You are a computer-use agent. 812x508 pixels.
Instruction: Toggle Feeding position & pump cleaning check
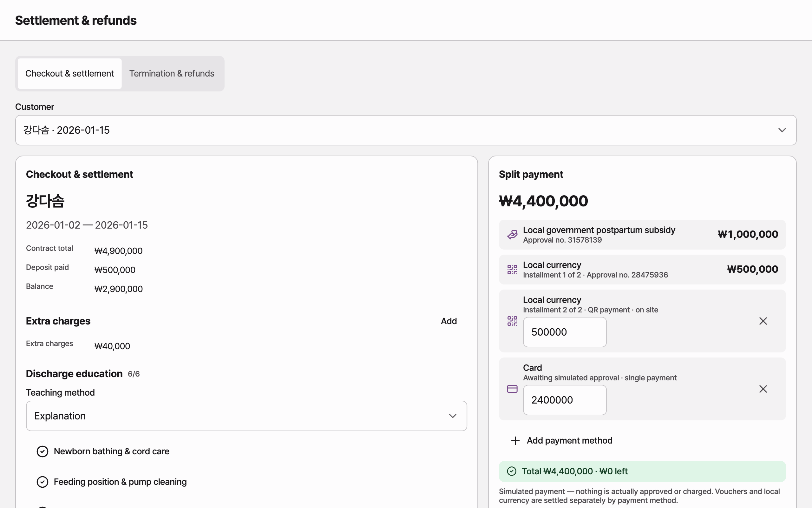42,482
